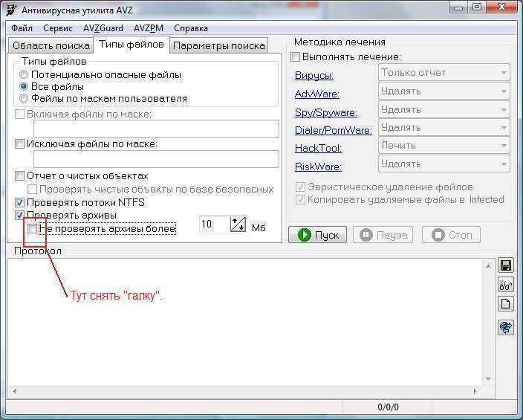The width and height of the screenshot is (523, 420).
Task: Click the Исключая файлы по маске text field
Action: tap(145, 158)
